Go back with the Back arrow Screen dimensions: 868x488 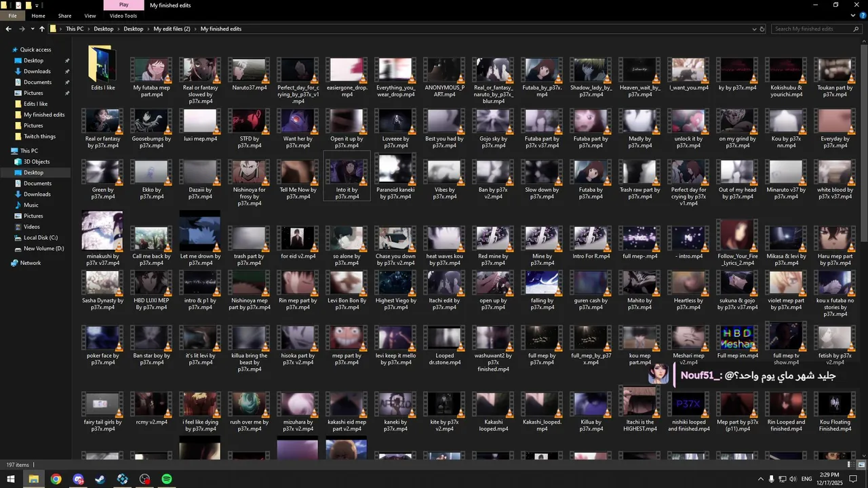[8, 29]
